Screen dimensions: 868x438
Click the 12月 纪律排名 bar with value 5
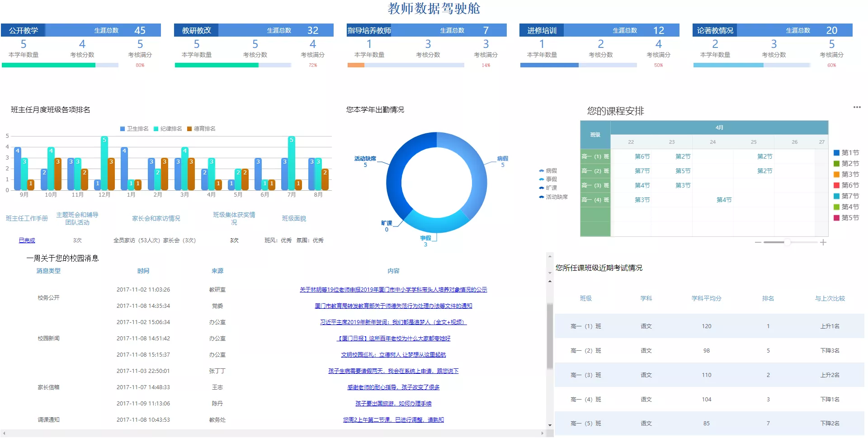(x=104, y=163)
